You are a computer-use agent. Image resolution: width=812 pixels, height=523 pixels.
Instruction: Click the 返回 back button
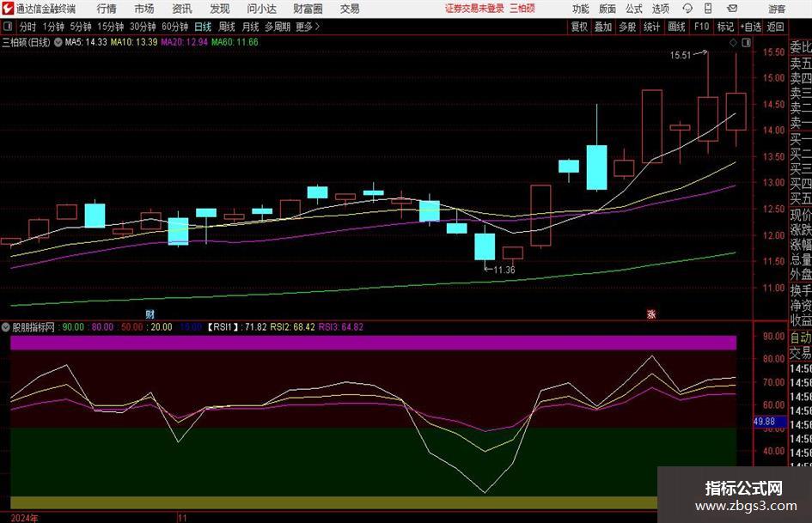pos(776,27)
